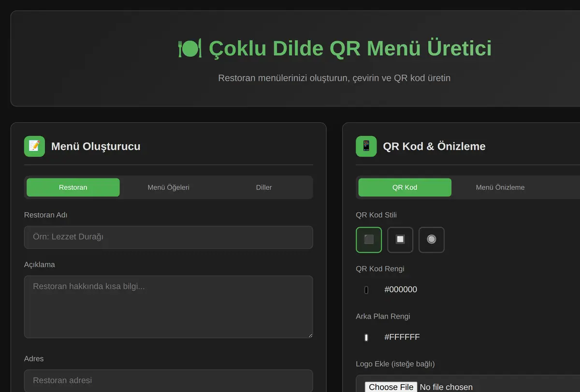Click the #000000 color value text
580x392 pixels.
click(401, 290)
